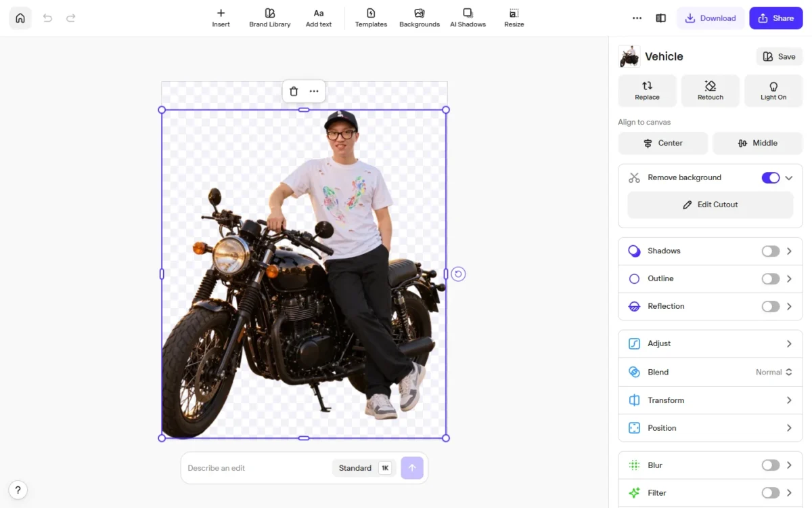Choose the Add text tool
This screenshot has height=508, width=812.
coord(319,18)
